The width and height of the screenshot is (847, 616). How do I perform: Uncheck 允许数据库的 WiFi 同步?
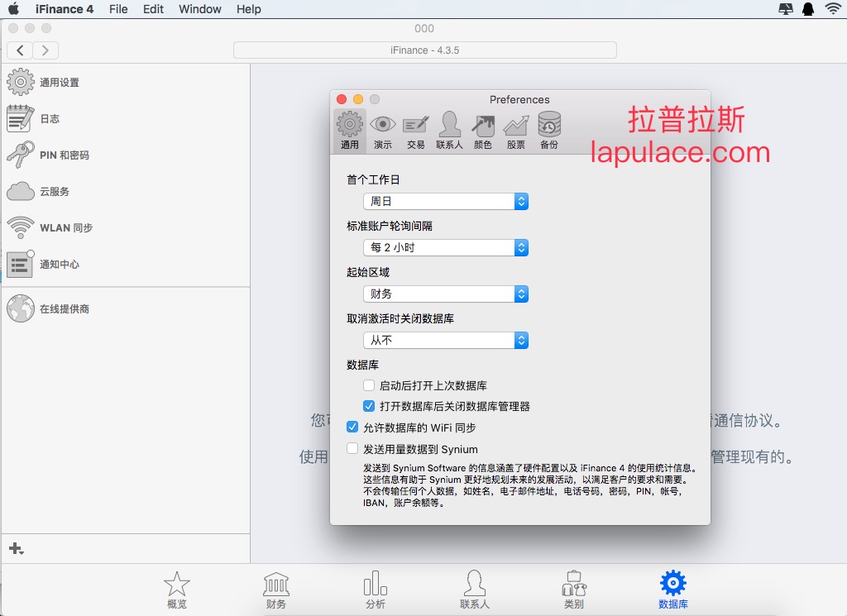(x=352, y=427)
